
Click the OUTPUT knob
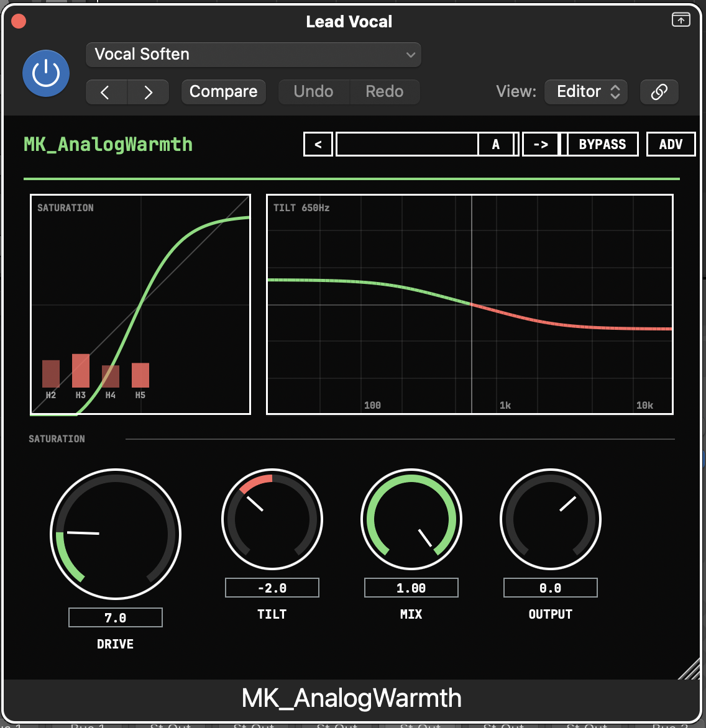coord(551,519)
